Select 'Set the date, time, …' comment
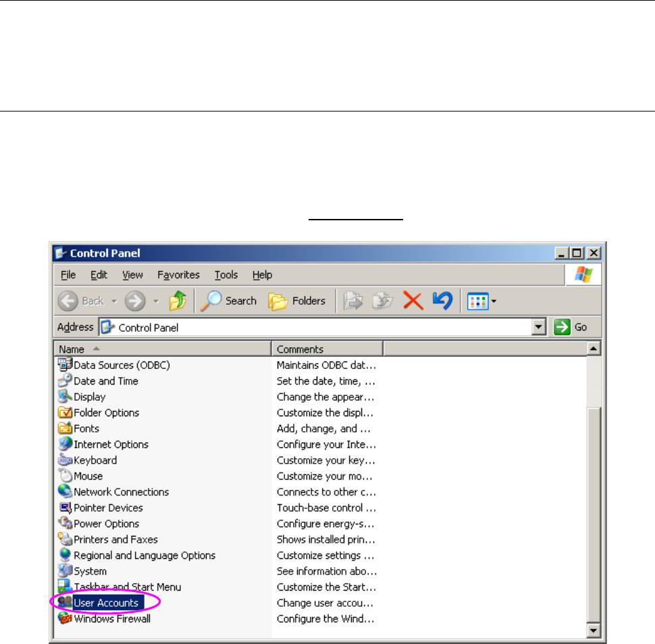655x644 pixels. 326,380
